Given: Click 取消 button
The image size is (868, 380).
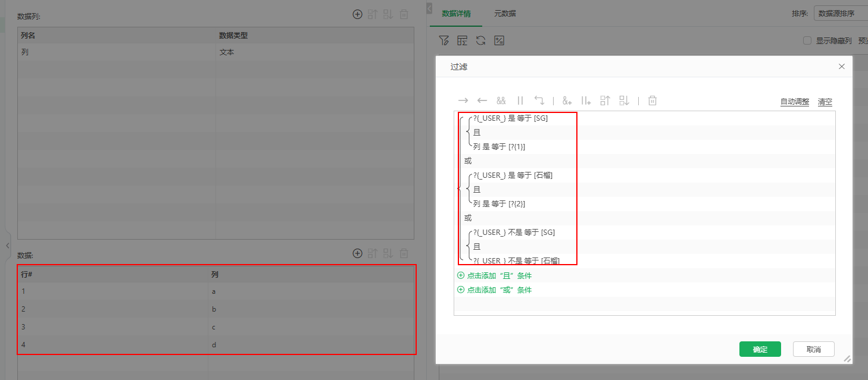Looking at the screenshot, I should click(814, 349).
